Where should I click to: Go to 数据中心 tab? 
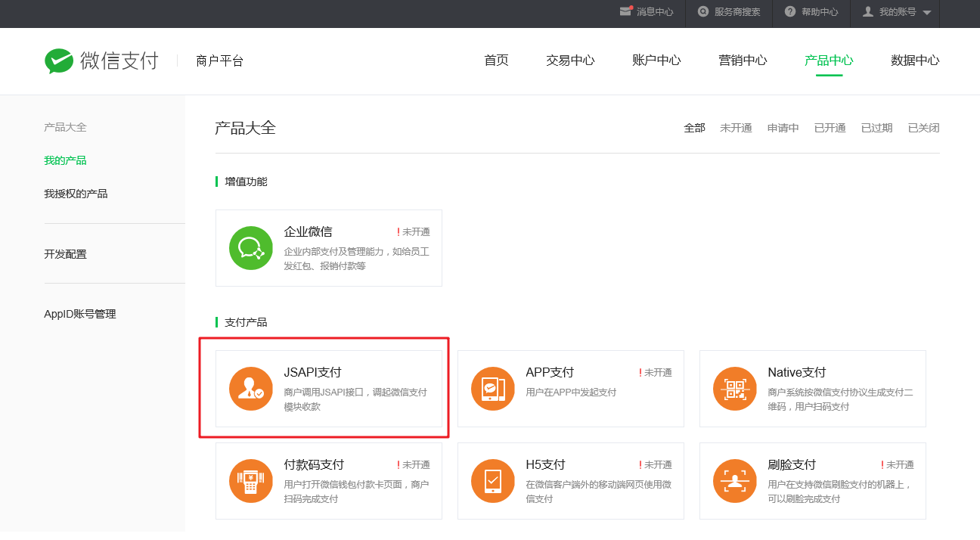click(915, 61)
